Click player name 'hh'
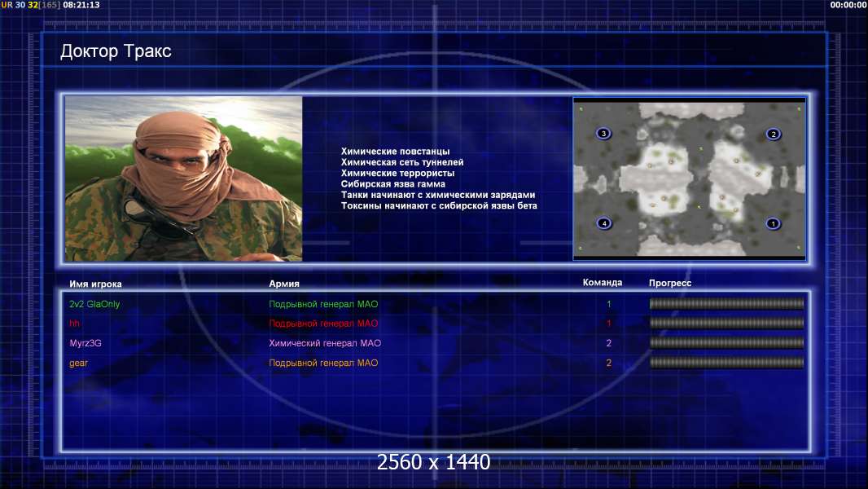The width and height of the screenshot is (868, 489). (74, 324)
